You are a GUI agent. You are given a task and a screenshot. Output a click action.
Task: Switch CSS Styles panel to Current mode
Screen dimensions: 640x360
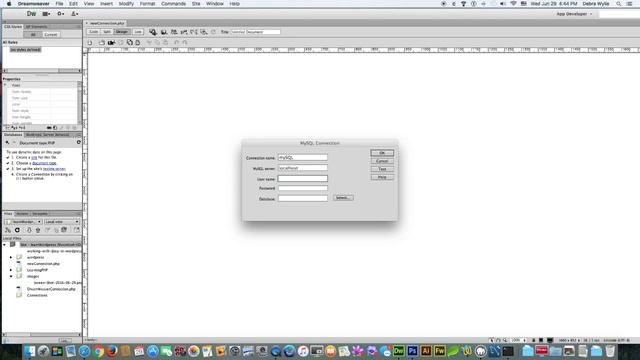pos(51,35)
